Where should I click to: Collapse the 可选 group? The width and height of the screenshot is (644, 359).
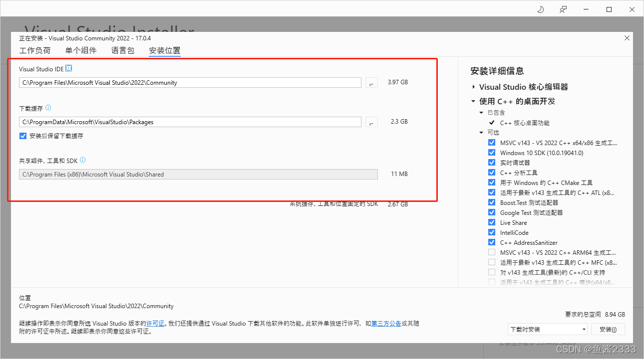click(482, 133)
